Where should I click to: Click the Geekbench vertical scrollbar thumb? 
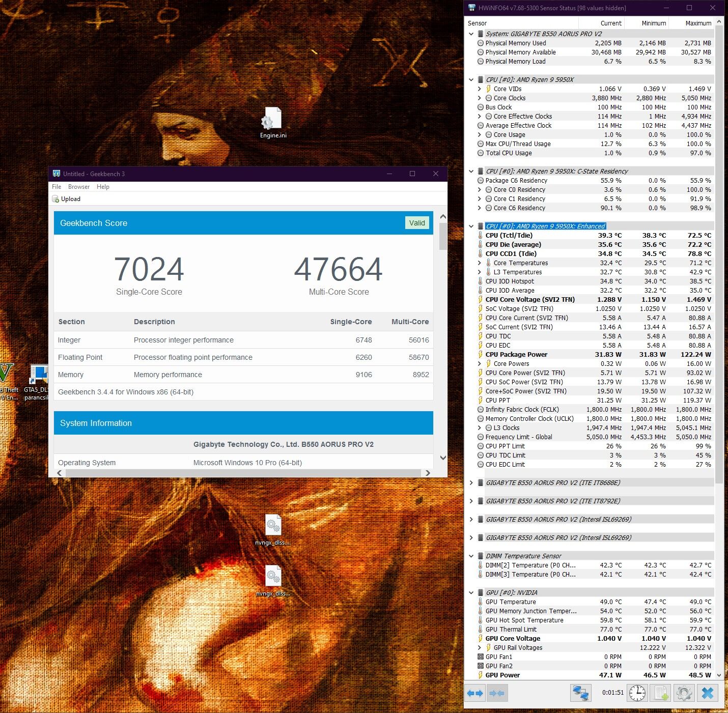click(x=443, y=236)
